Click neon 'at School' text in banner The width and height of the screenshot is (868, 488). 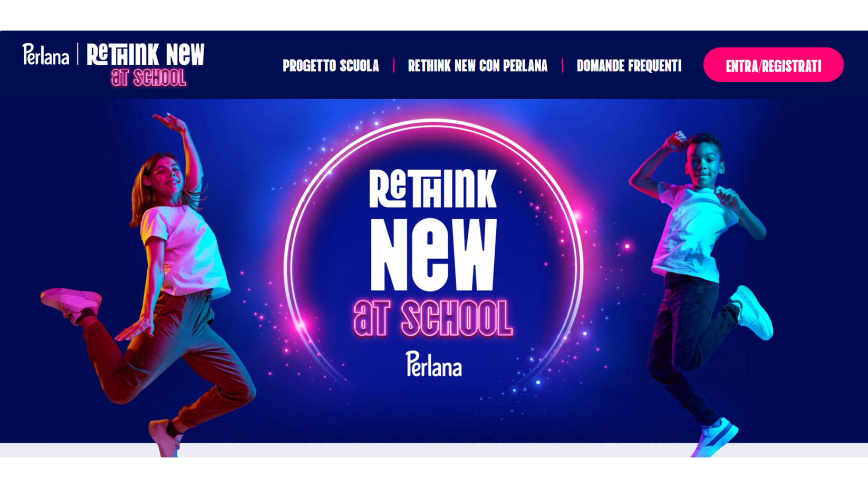coord(433,319)
